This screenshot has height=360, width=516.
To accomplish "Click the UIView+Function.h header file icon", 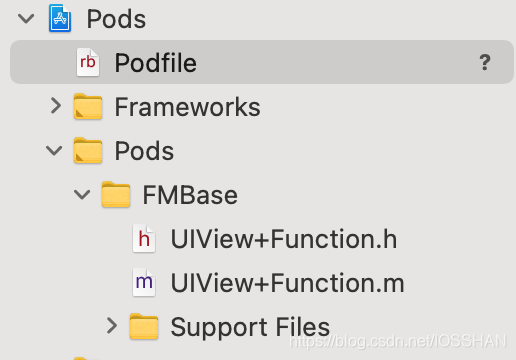I will 144,238.
